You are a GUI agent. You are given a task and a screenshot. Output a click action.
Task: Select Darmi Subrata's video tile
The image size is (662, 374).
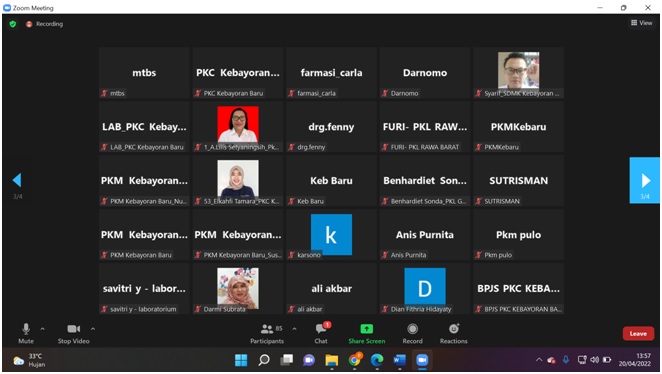pos(238,289)
